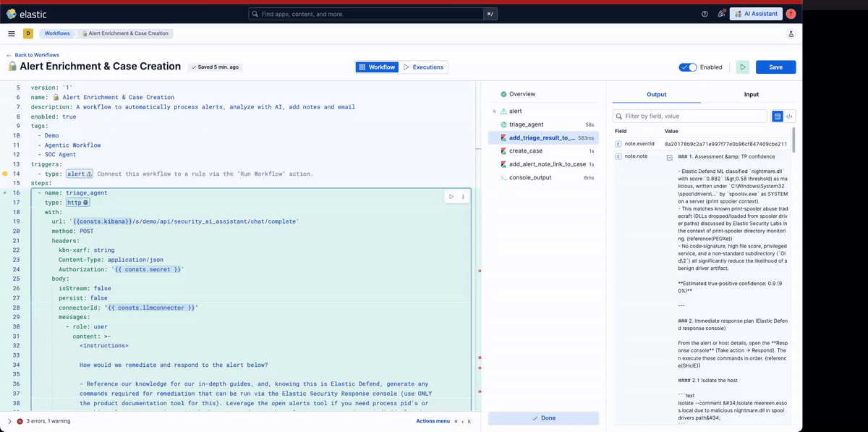This screenshot has height=432, width=868.
Task: Run the triage_agent step play icon
Action: 452,196
